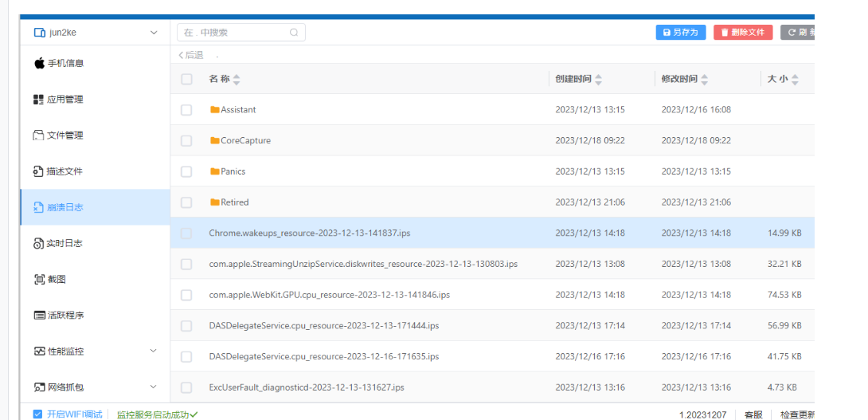Check the CoreCapture folder checkbox
The width and height of the screenshot is (868, 420).
coord(186,141)
